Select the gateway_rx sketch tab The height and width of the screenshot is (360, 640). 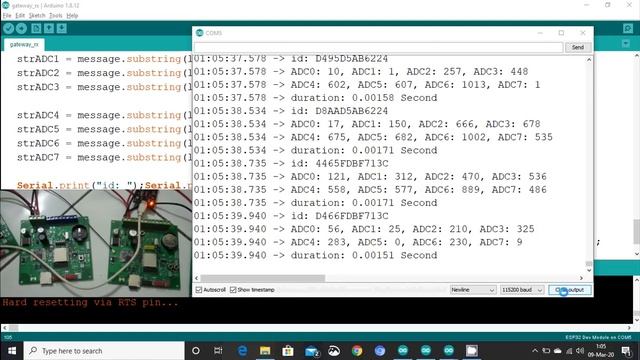[24, 44]
